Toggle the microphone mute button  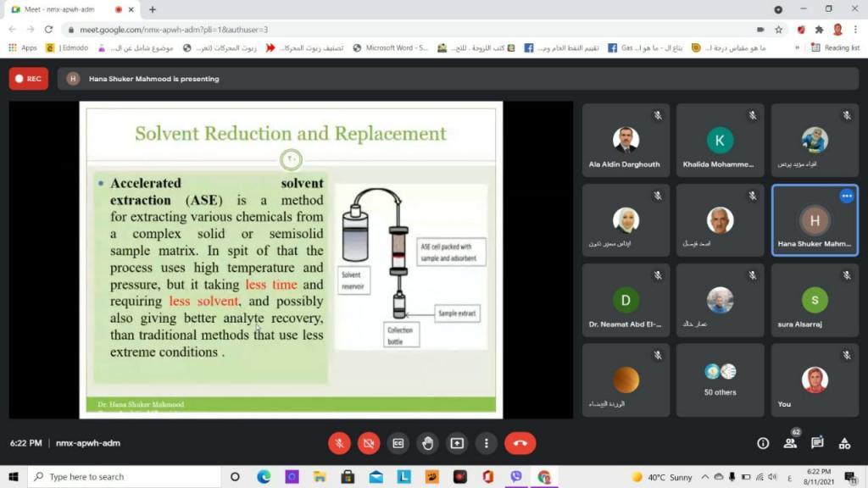(339, 443)
